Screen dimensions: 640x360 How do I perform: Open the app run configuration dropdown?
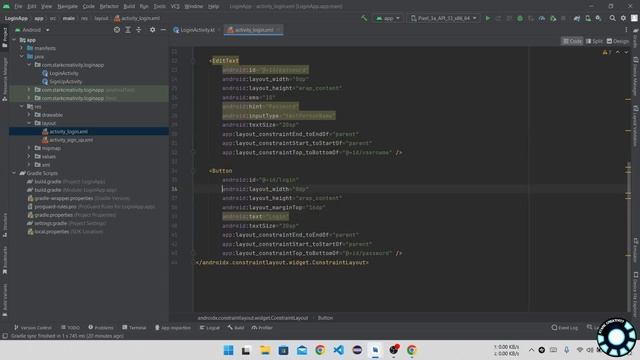tap(388, 18)
